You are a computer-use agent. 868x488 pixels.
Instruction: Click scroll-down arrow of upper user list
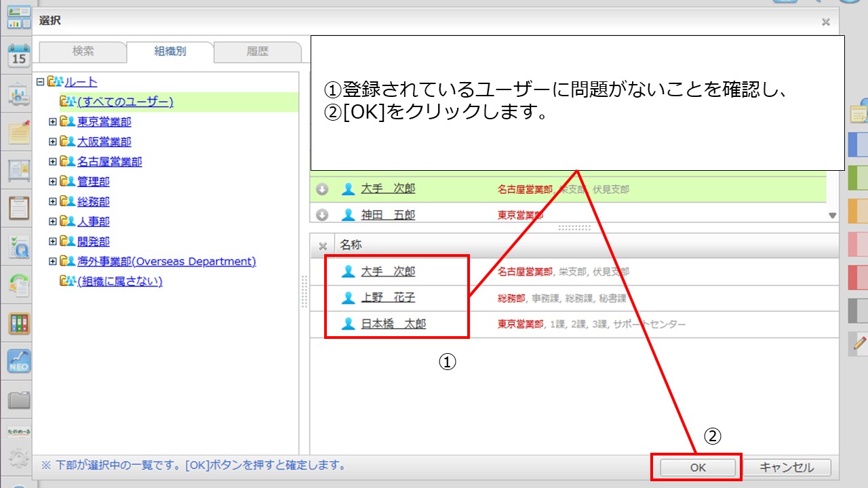pos(833,216)
